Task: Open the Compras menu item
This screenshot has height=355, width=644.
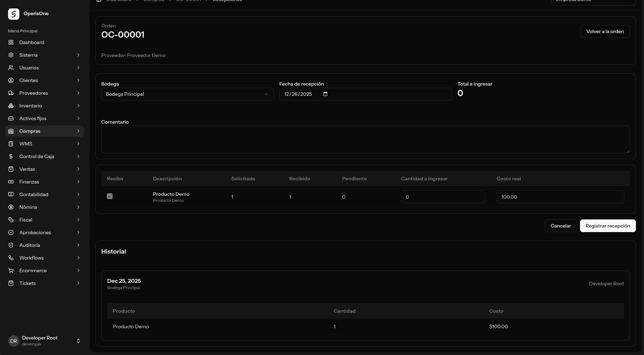Action: pos(30,131)
